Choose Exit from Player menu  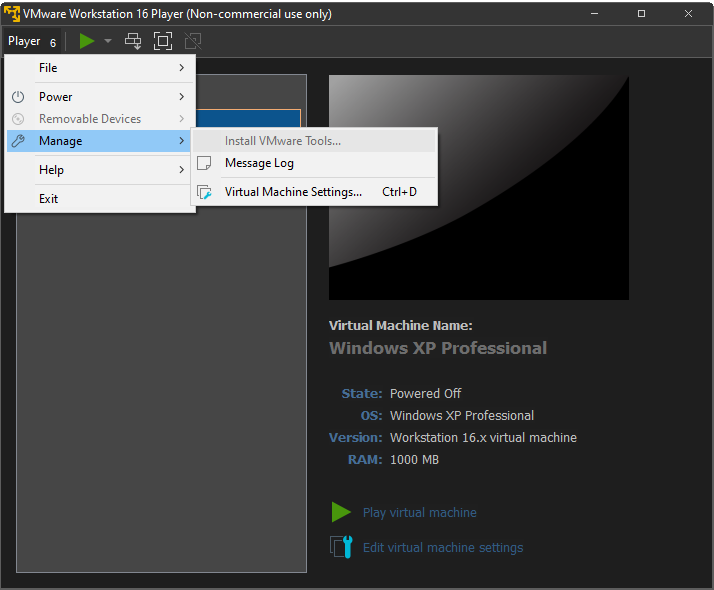[x=100, y=199]
